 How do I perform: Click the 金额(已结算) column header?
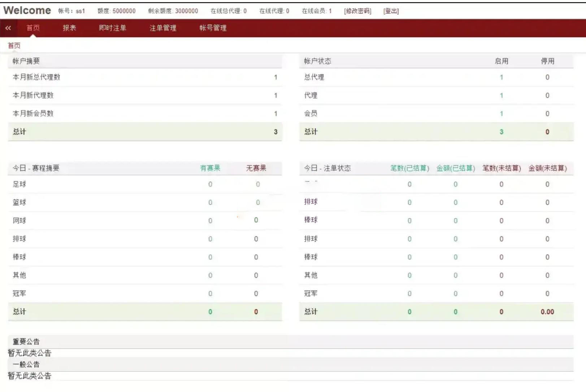tap(455, 168)
